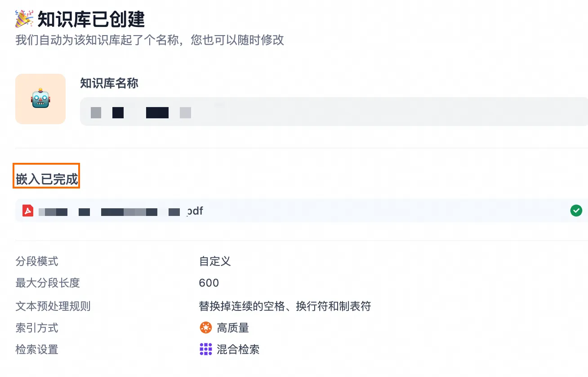Click the 索引方式 label

(37, 328)
